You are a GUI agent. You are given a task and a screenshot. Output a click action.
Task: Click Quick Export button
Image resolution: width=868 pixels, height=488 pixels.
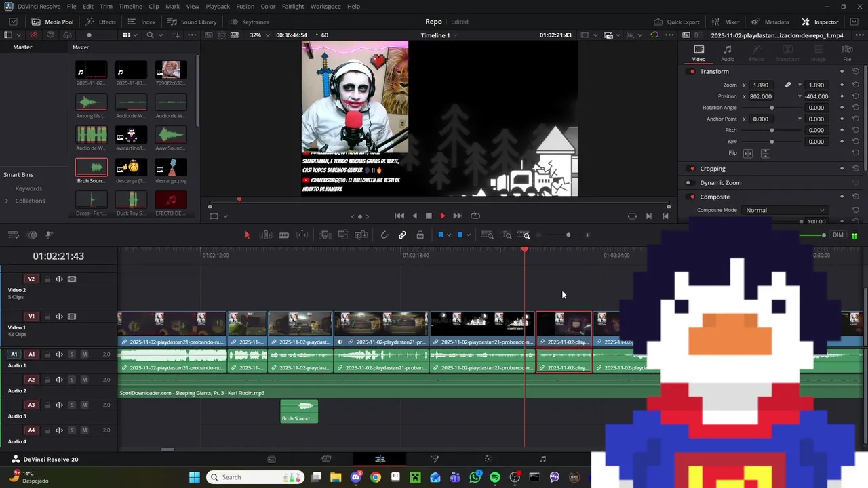tap(676, 22)
